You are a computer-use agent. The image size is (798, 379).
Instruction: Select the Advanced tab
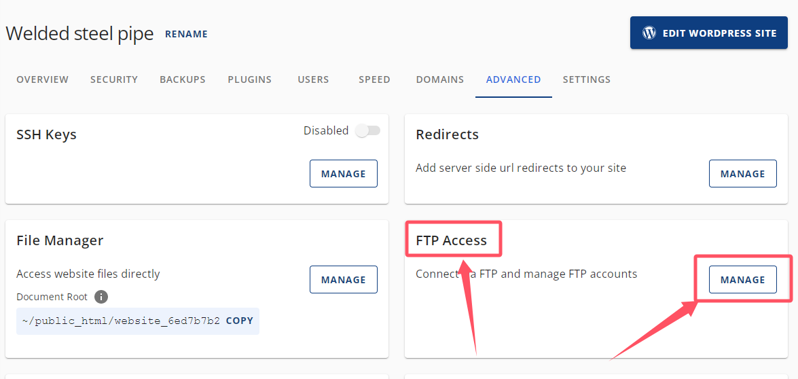click(514, 79)
